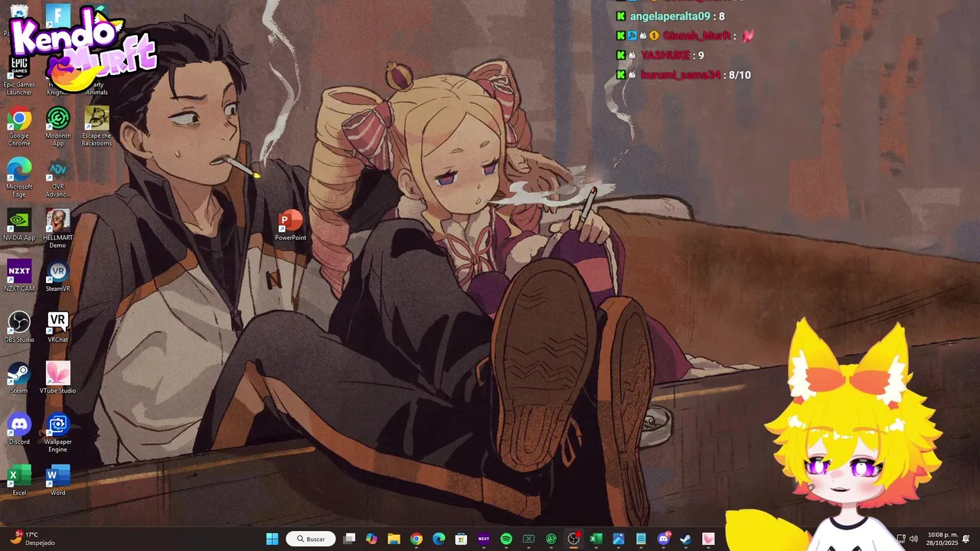
Task: Select the Discord desktop icon
Action: click(19, 429)
